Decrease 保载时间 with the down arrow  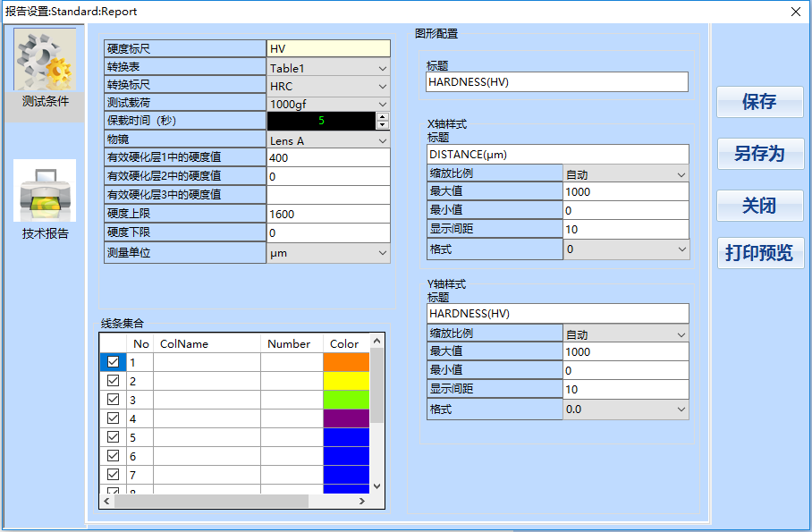(x=383, y=126)
